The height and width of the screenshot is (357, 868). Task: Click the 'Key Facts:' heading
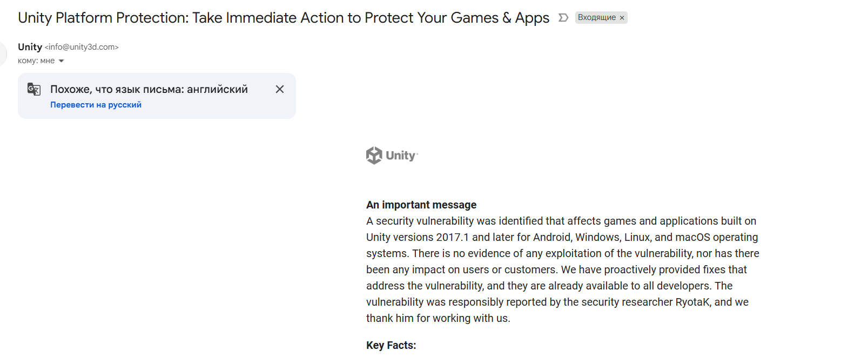[x=391, y=345]
